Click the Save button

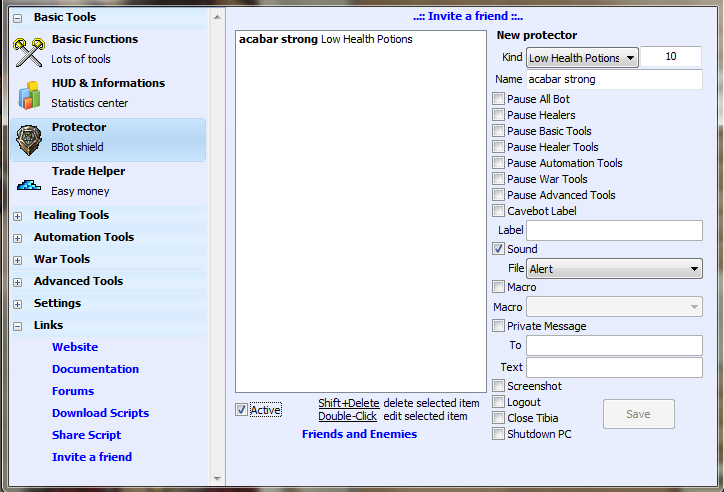[638, 414]
